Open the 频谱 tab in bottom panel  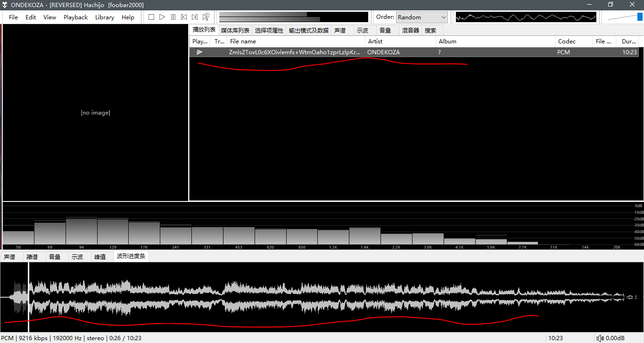click(x=32, y=257)
